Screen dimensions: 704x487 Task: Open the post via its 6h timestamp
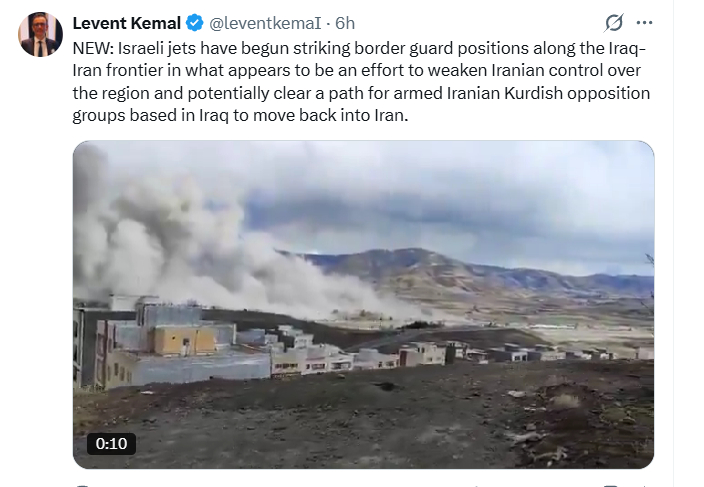pos(345,23)
